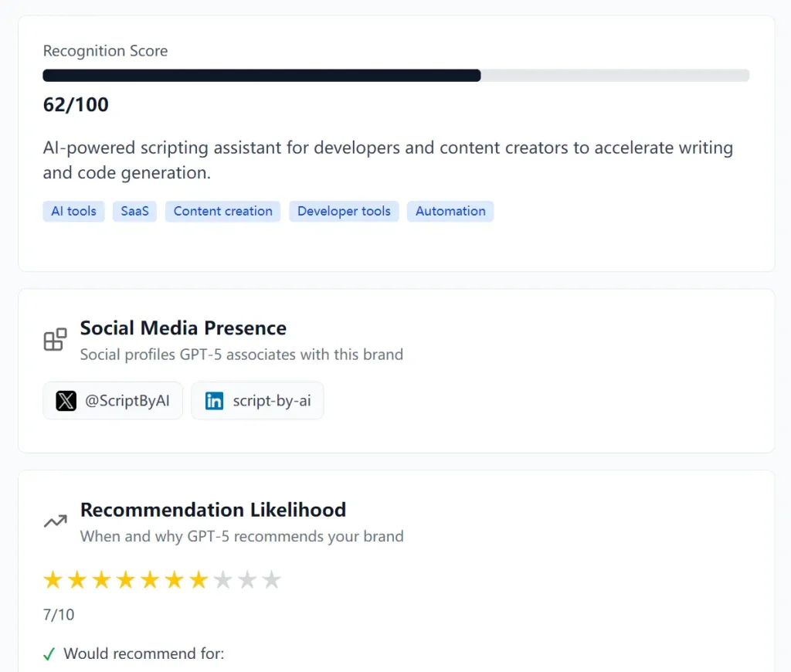The height and width of the screenshot is (672, 791).
Task: Click the Social Media Presence heading
Action: (x=183, y=328)
